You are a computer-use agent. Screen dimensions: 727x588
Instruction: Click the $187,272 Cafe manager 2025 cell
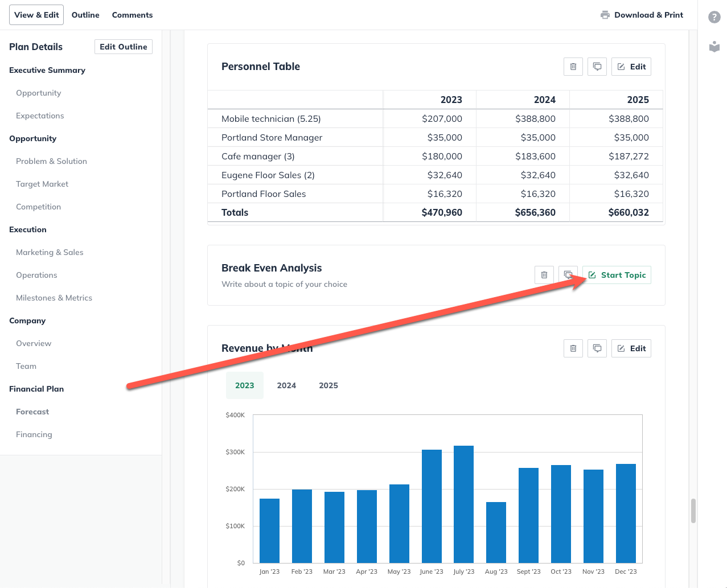tap(629, 156)
